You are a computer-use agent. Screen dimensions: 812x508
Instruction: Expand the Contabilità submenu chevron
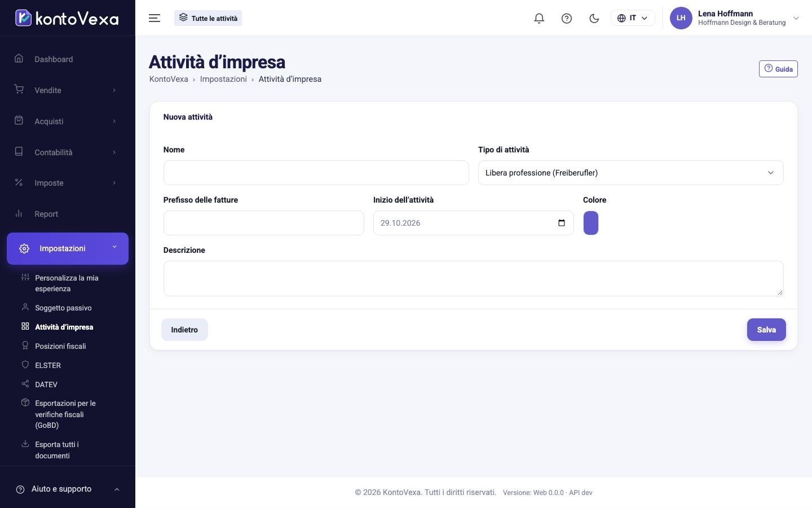coord(114,152)
